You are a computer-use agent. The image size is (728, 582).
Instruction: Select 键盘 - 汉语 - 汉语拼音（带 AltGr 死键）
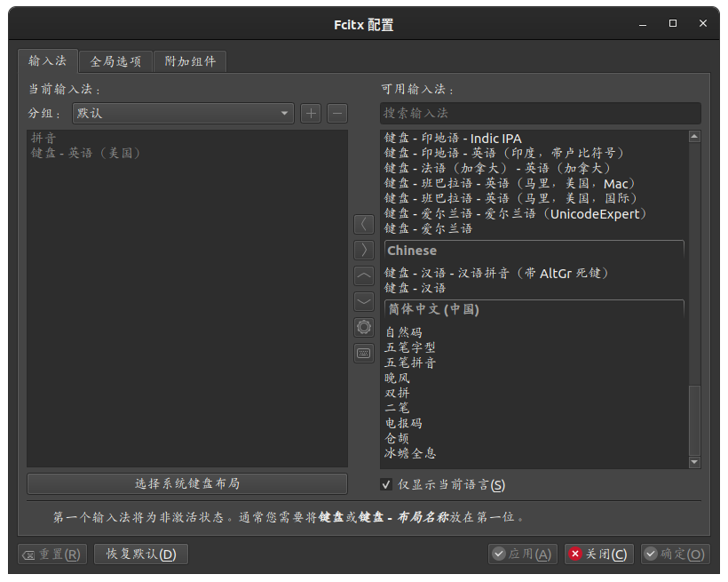point(534,274)
